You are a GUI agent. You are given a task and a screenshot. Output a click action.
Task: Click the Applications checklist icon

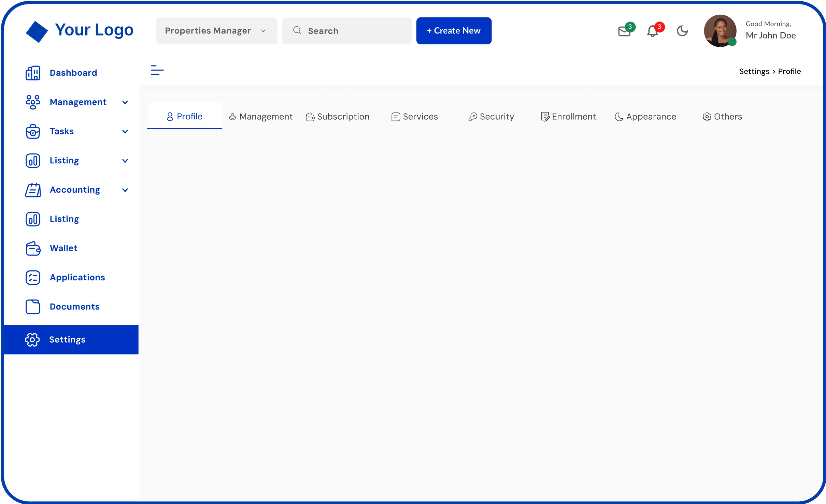(33, 278)
